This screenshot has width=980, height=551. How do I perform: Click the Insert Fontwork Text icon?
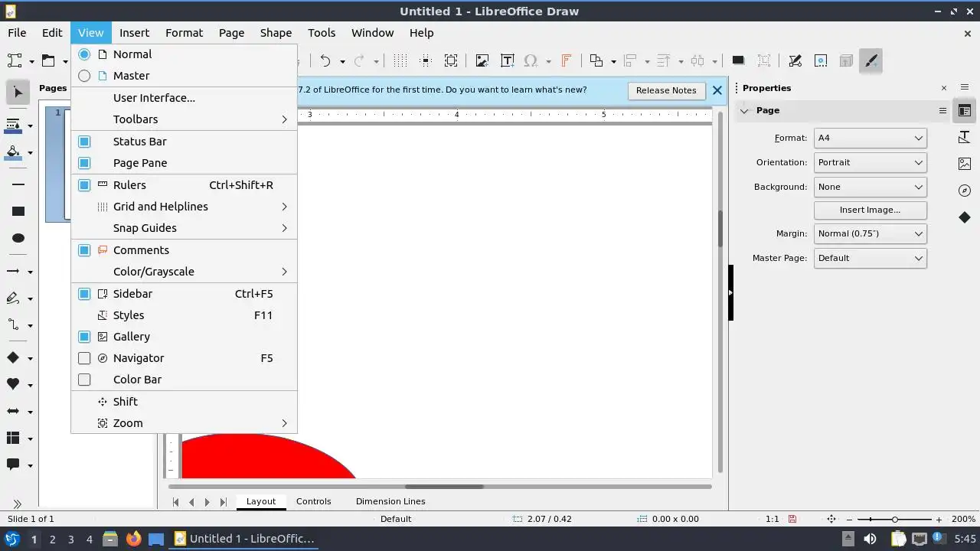click(567, 60)
